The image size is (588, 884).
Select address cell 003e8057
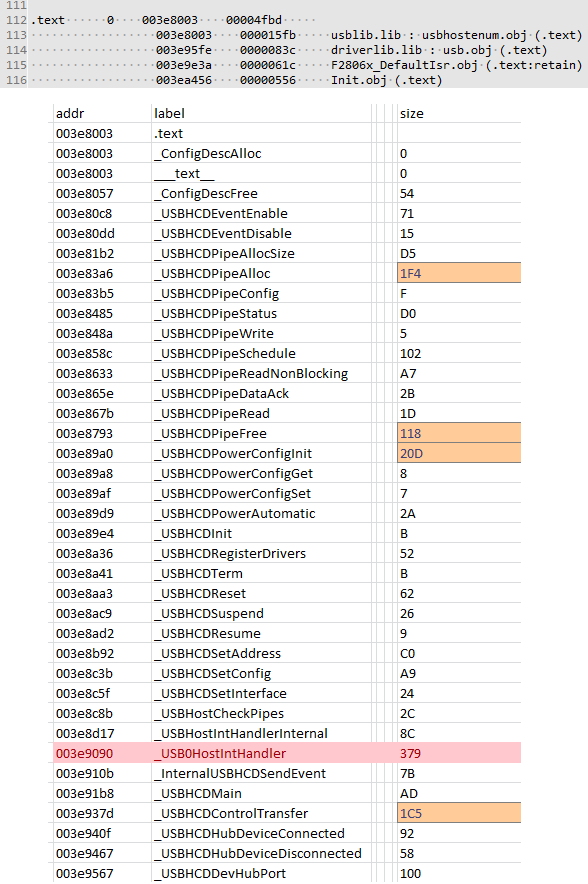[85, 193]
